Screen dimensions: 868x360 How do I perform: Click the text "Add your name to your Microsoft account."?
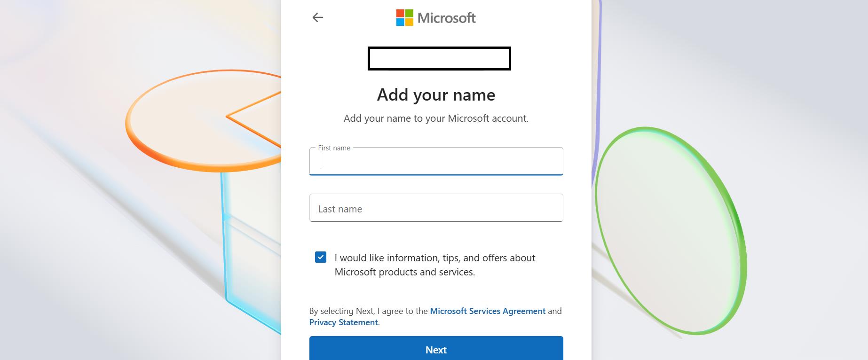click(x=436, y=118)
